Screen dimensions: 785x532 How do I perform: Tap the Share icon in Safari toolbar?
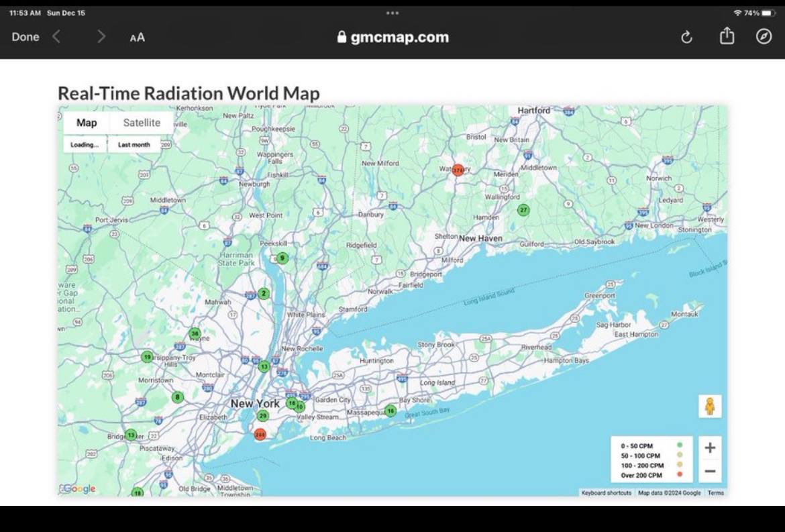coord(727,37)
